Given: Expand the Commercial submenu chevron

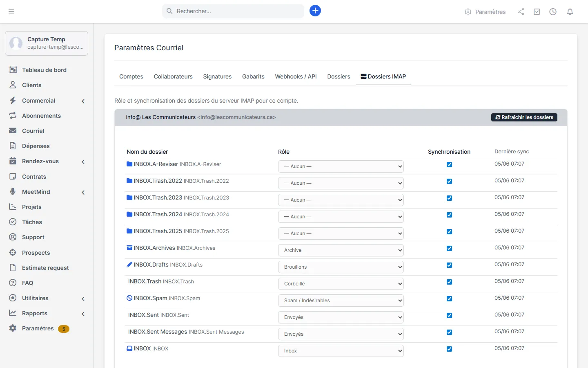Looking at the screenshot, I should coord(83,101).
